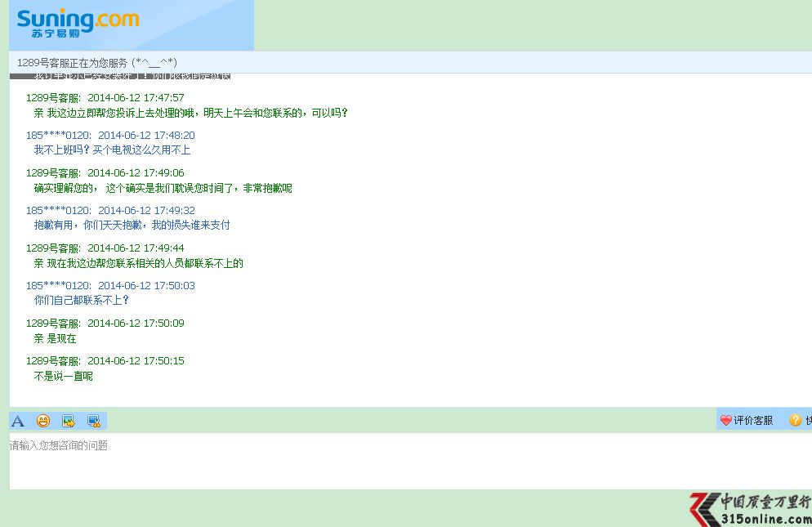This screenshot has width=812, height=527.
Task: Open the emoji picker icon
Action: (43, 420)
